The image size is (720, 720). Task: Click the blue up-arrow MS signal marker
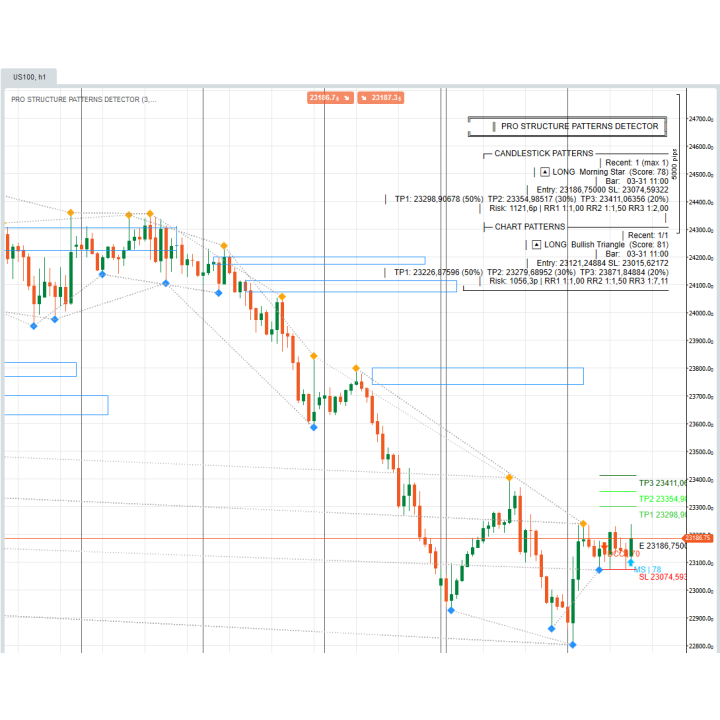631,562
